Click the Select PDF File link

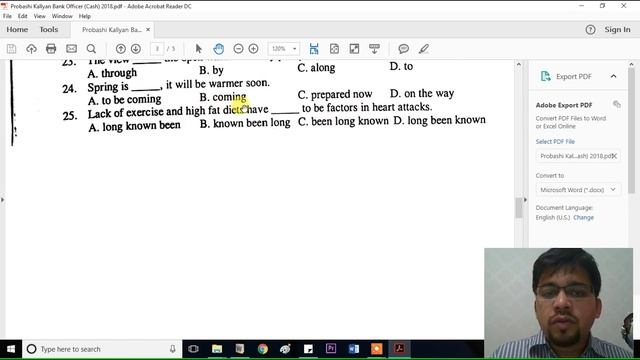tap(555, 142)
